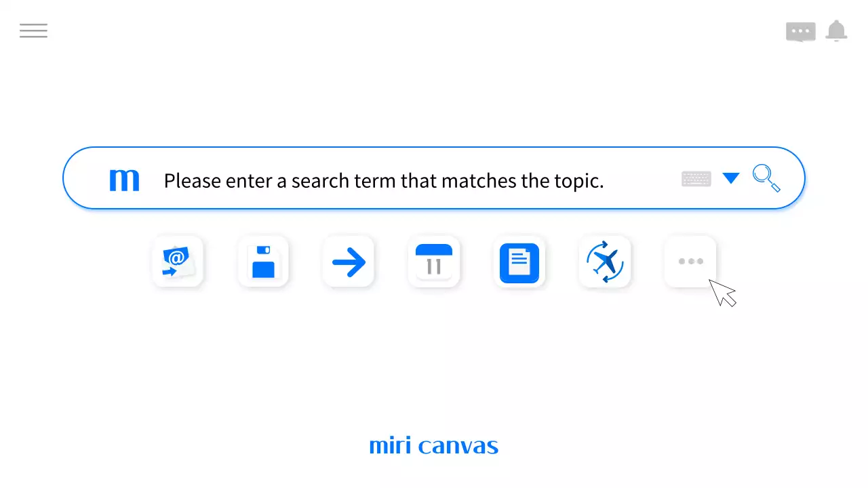This screenshot has height=488, width=868.
Task: Expand more shortcuts with three dots button
Action: pyautogui.click(x=690, y=262)
